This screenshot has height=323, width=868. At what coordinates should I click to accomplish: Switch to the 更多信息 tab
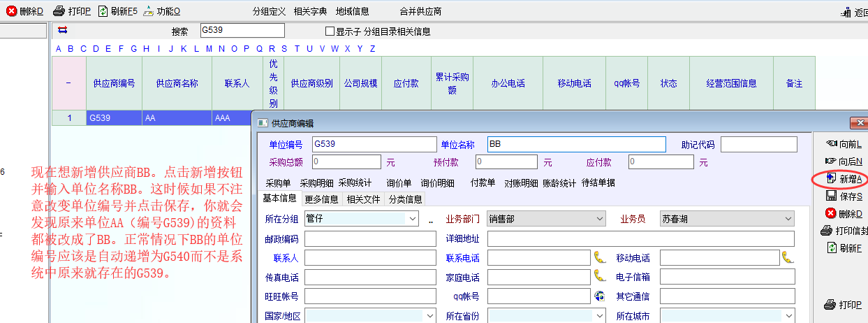[322, 199]
